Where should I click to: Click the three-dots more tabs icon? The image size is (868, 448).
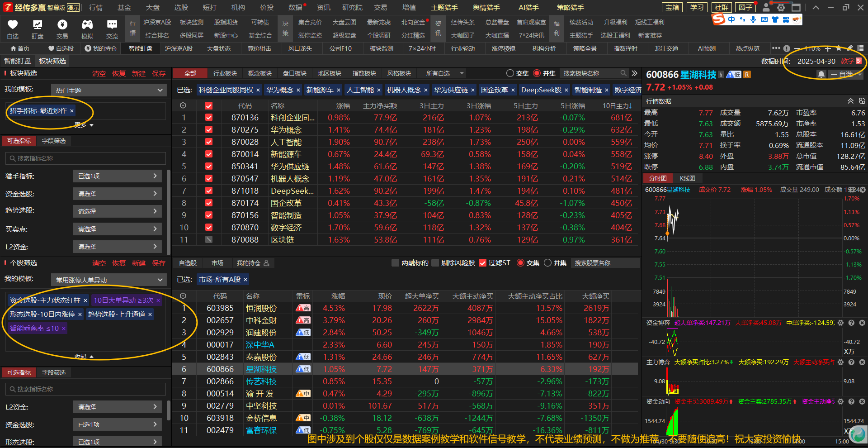click(x=776, y=48)
